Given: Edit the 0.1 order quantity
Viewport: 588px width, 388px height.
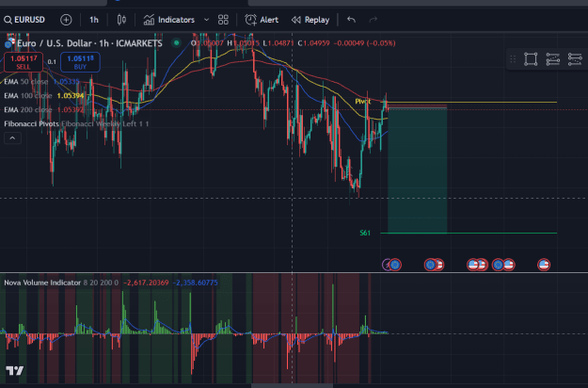Looking at the screenshot, I should [52, 62].
